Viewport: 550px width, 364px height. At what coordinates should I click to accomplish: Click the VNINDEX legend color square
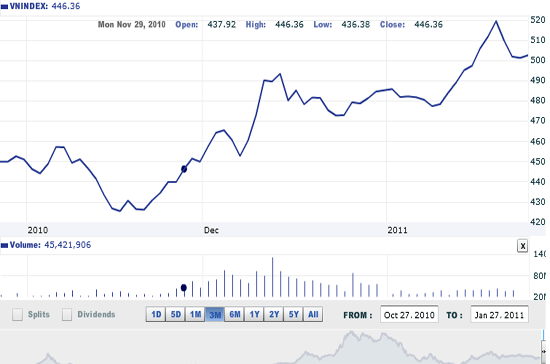click(5, 7)
